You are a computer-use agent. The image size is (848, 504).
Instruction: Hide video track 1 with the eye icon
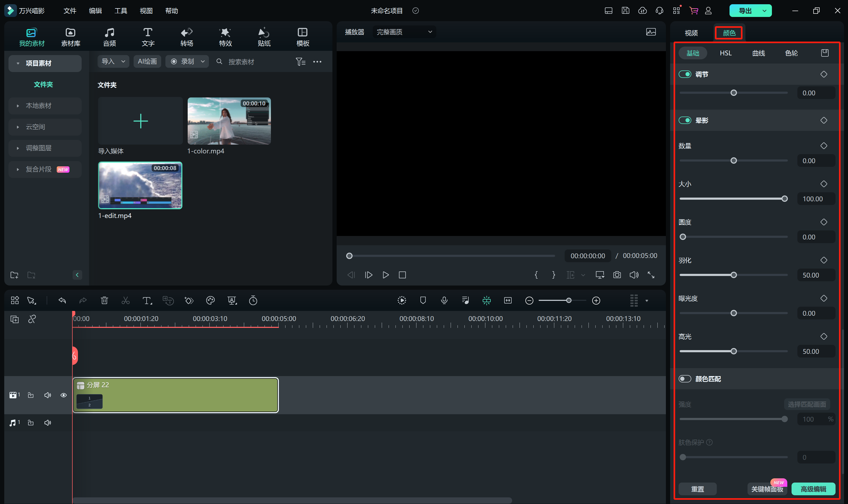[64, 395]
